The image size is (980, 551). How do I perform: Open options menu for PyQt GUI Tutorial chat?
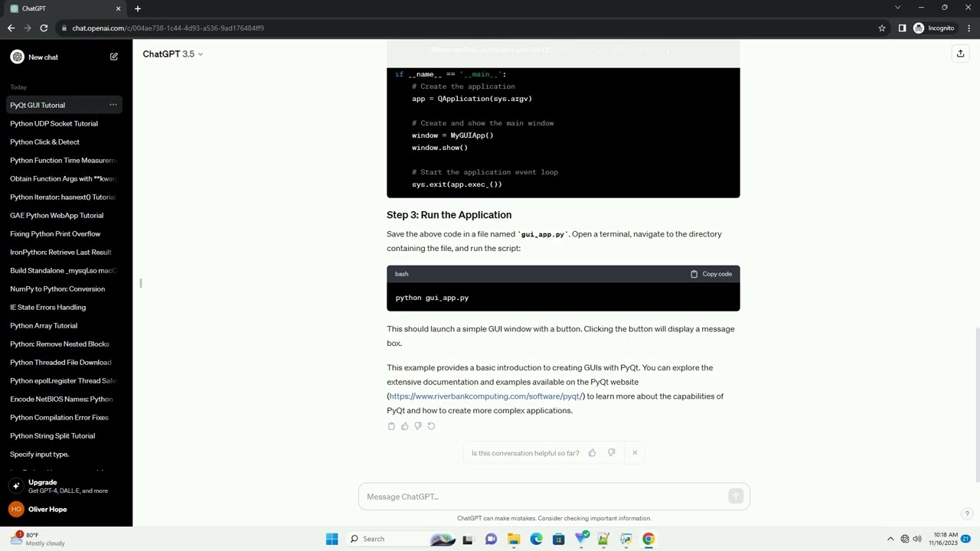(113, 105)
